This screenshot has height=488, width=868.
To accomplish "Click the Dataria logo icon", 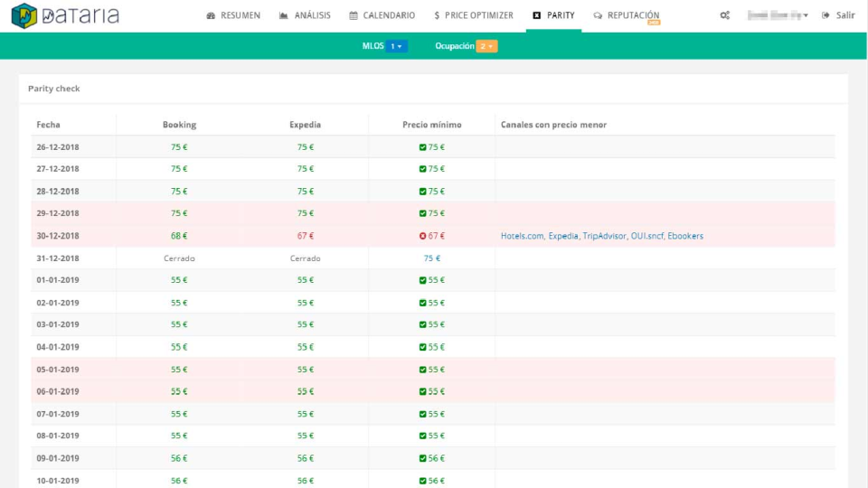I will 24,15.
